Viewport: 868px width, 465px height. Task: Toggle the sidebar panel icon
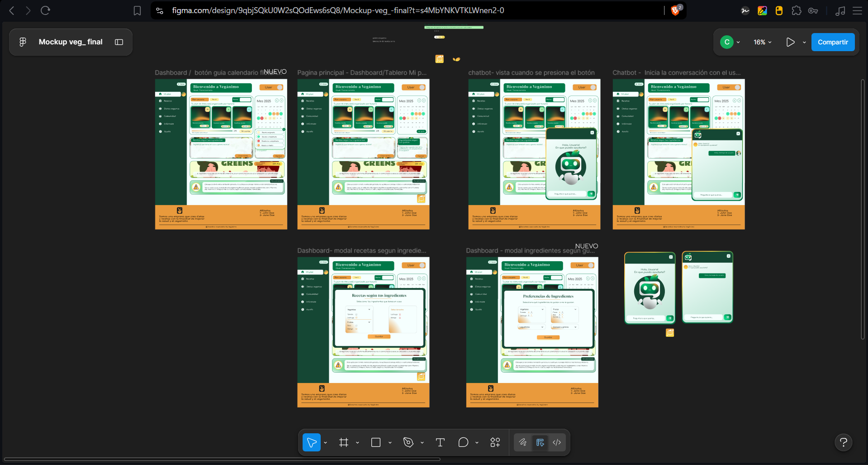point(119,42)
